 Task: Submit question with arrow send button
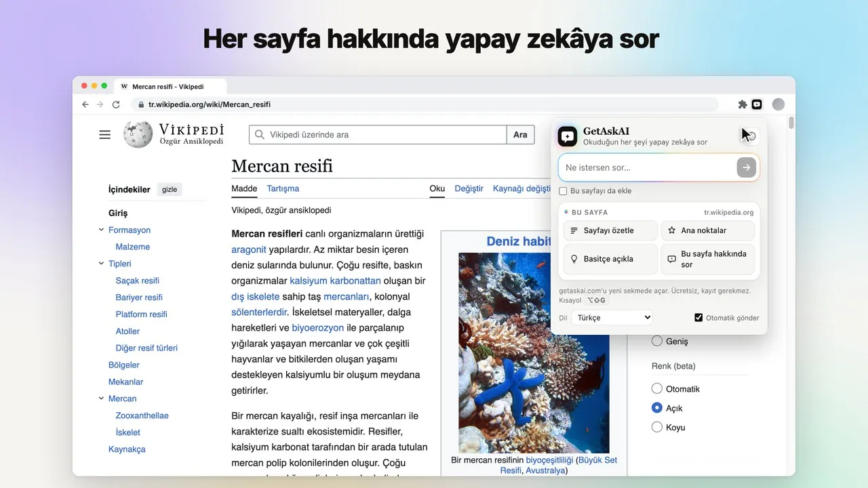click(x=747, y=167)
